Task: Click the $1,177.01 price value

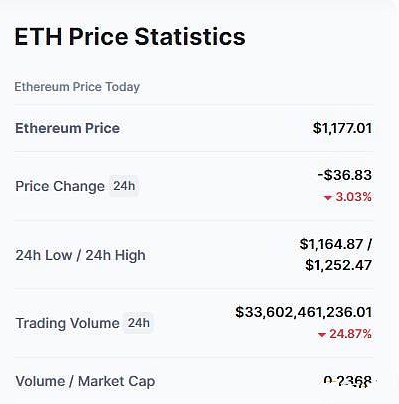Action: point(342,128)
